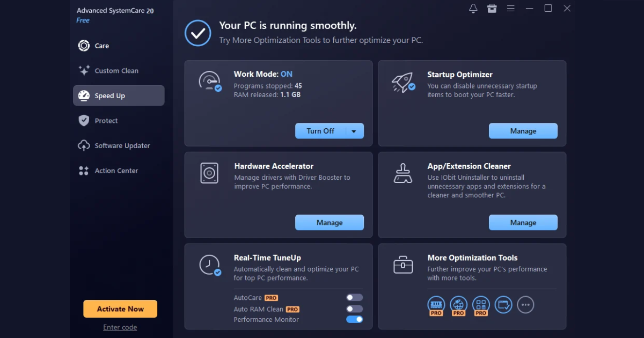The height and width of the screenshot is (338, 644).
Task: Go to the Care section
Action: pyautogui.click(x=119, y=46)
